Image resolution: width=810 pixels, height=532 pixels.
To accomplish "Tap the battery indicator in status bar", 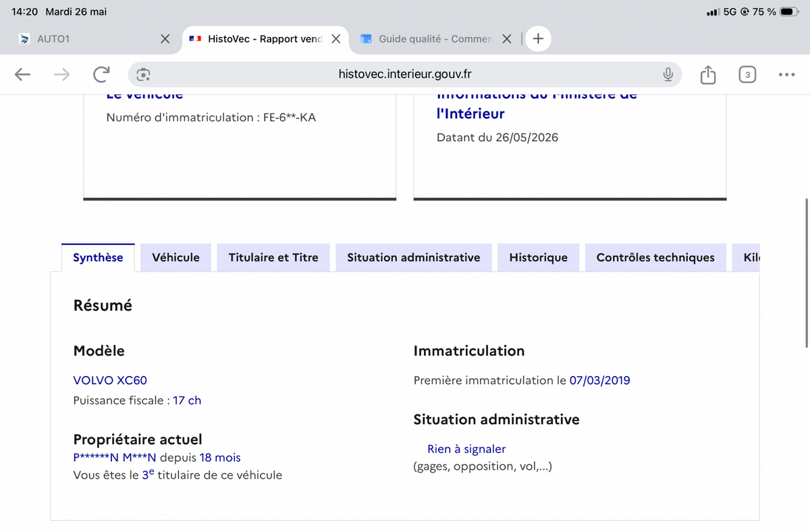I will click(x=789, y=12).
